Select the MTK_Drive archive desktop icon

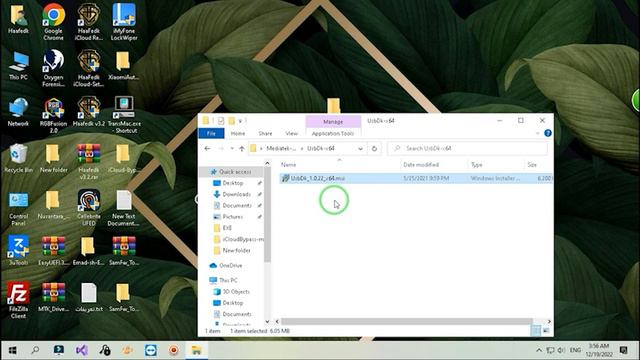(53, 297)
